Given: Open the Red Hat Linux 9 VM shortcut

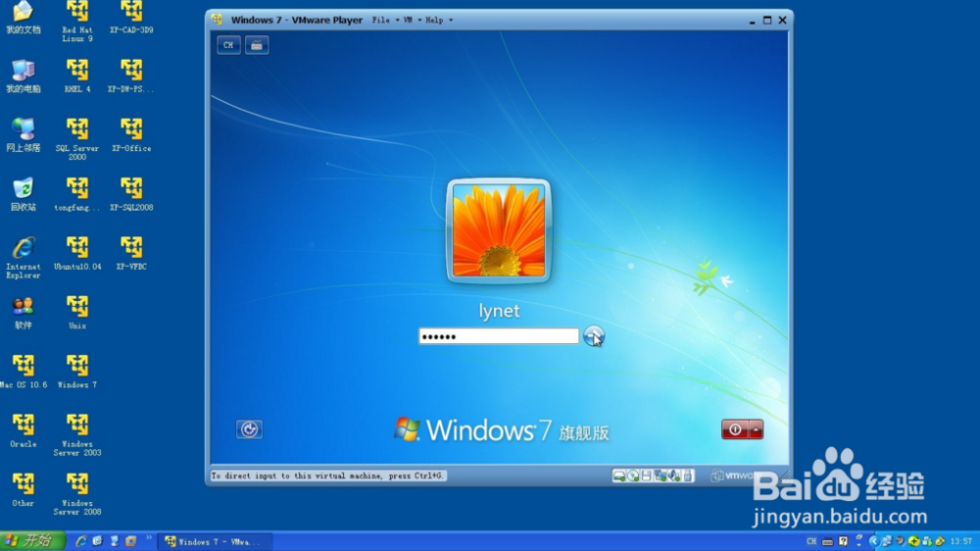Looking at the screenshot, I should [x=77, y=22].
